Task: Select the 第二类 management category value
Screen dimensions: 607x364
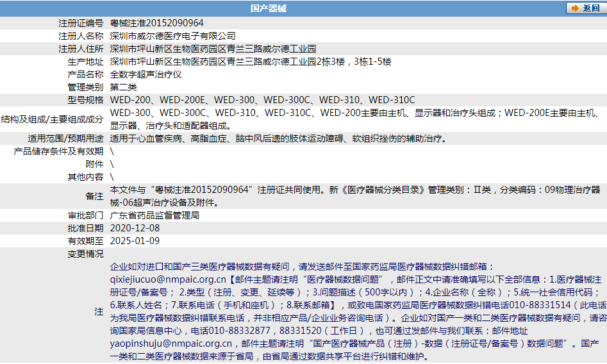Action: coord(123,87)
